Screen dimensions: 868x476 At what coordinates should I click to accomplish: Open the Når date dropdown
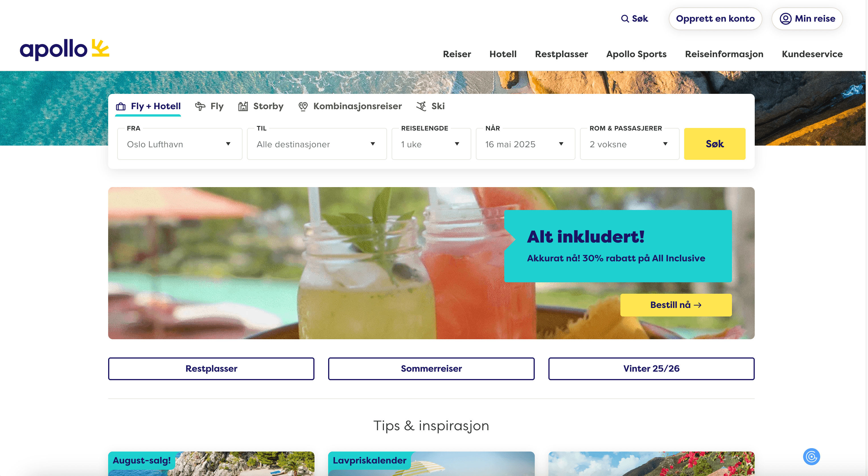click(524, 144)
